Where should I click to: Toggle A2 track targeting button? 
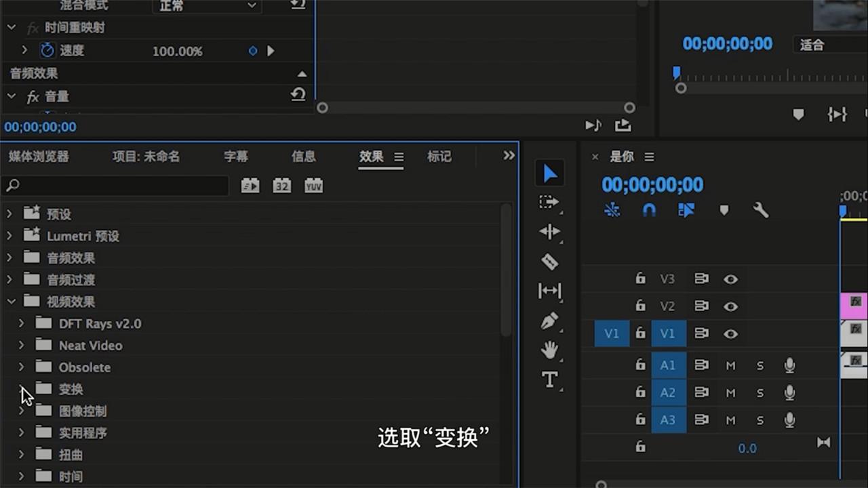(668, 392)
